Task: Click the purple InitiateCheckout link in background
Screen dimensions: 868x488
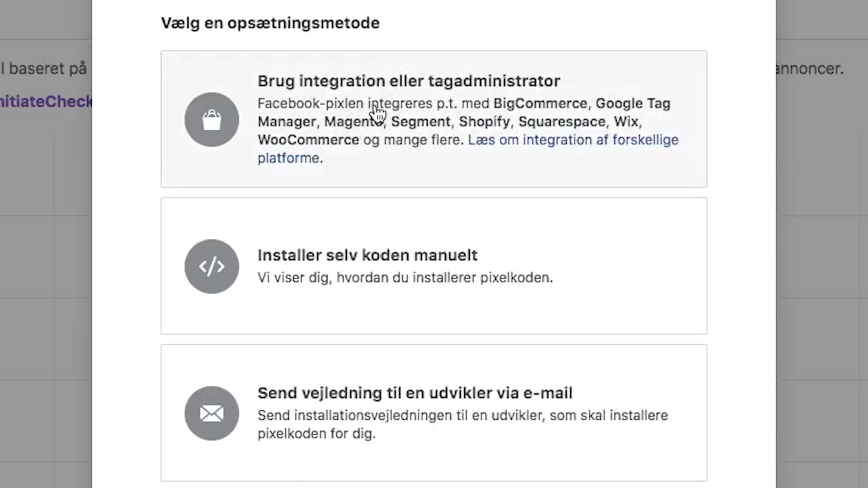Action: click(46, 101)
